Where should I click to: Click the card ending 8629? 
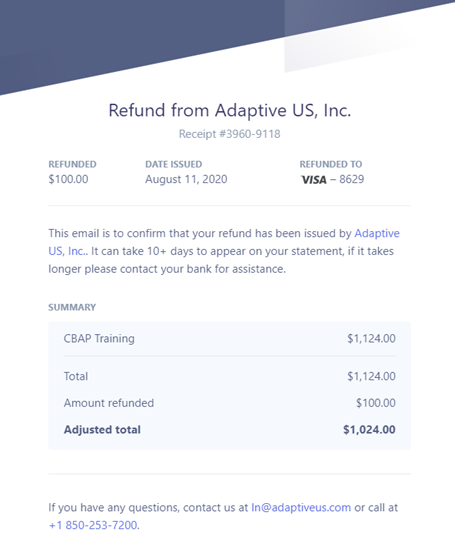click(351, 179)
